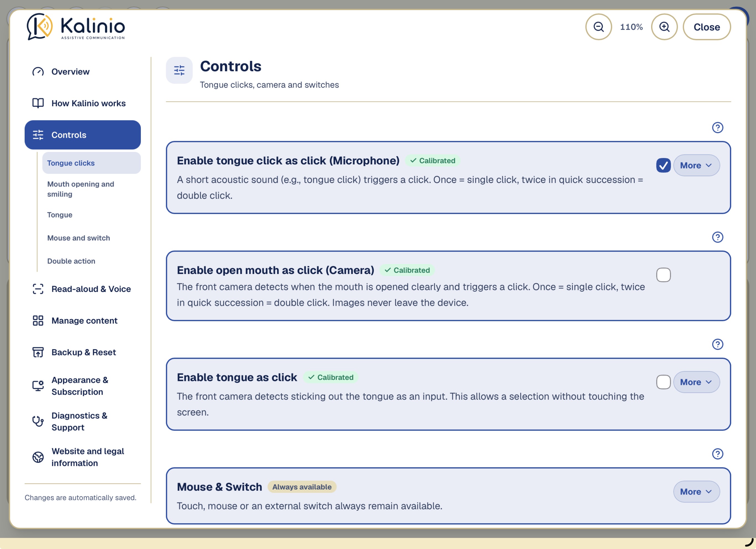Click the stethoscope icon beside Diagnostics & Support
The height and width of the screenshot is (549, 756).
click(38, 421)
